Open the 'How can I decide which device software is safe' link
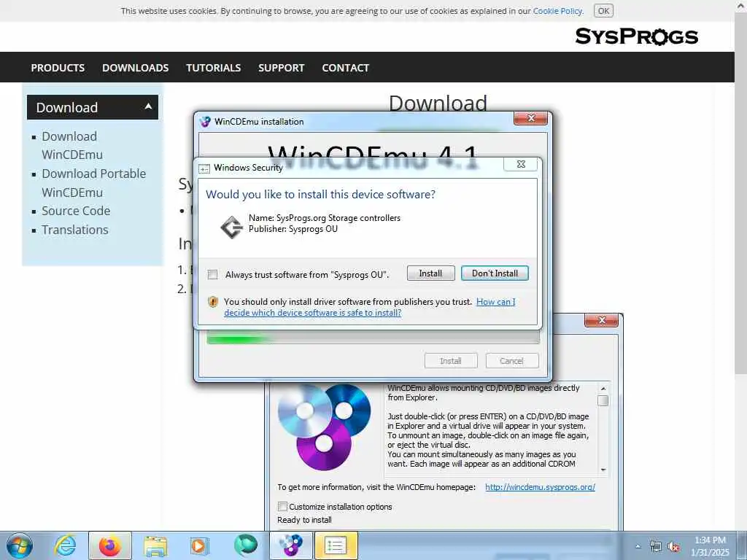This screenshot has height=560, width=747. click(x=370, y=307)
